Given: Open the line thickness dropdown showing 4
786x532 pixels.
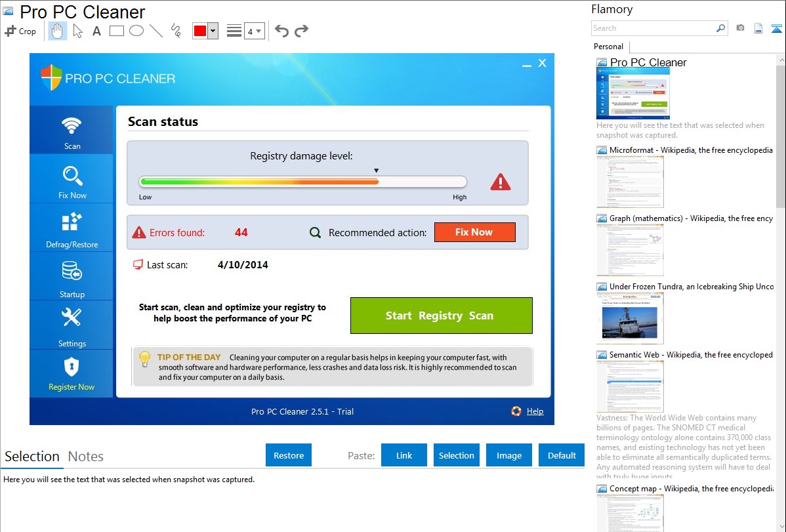Looking at the screenshot, I should [x=255, y=31].
